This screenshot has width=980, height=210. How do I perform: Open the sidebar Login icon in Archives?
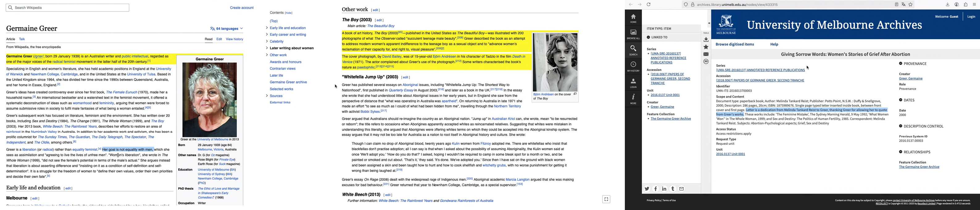[633, 83]
